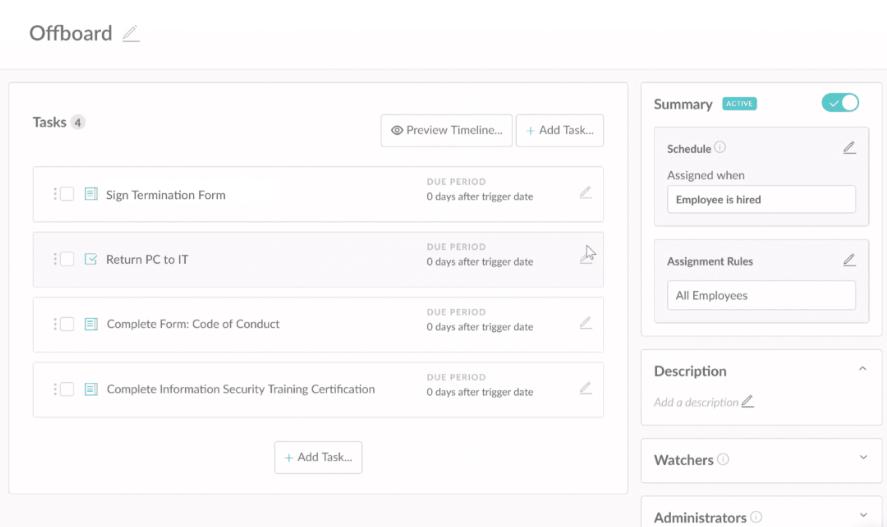The height and width of the screenshot is (527, 887).
Task: Click the Add a description field
Action: 697,402
